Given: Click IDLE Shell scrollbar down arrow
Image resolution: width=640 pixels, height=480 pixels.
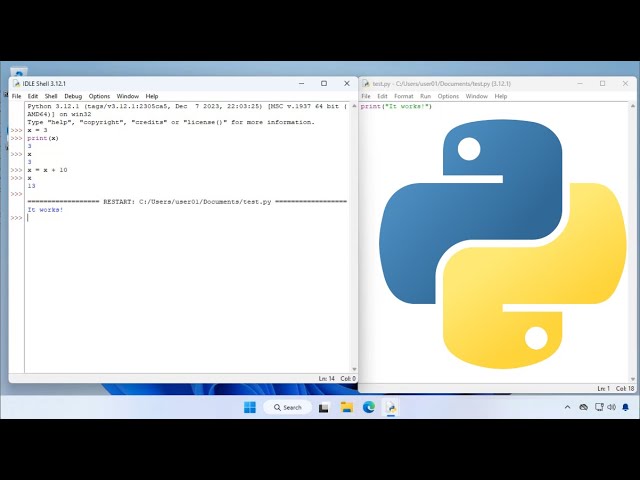Looking at the screenshot, I should pos(354,369).
